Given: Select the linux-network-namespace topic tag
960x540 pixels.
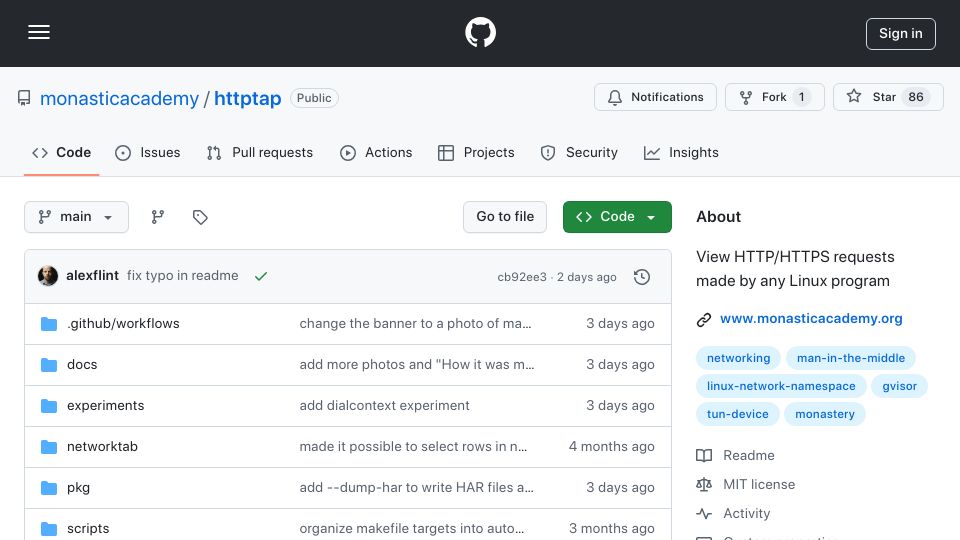Looking at the screenshot, I should [x=781, y=386].
